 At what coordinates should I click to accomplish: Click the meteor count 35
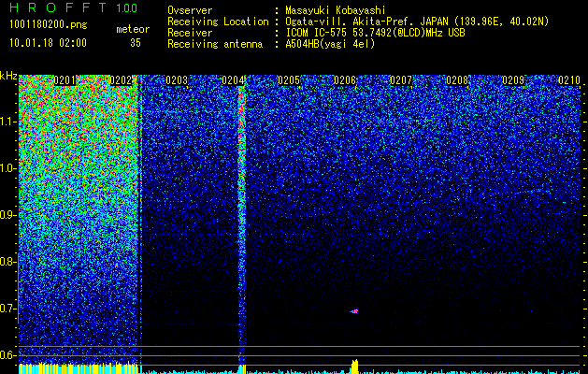(x=136, y=43)
